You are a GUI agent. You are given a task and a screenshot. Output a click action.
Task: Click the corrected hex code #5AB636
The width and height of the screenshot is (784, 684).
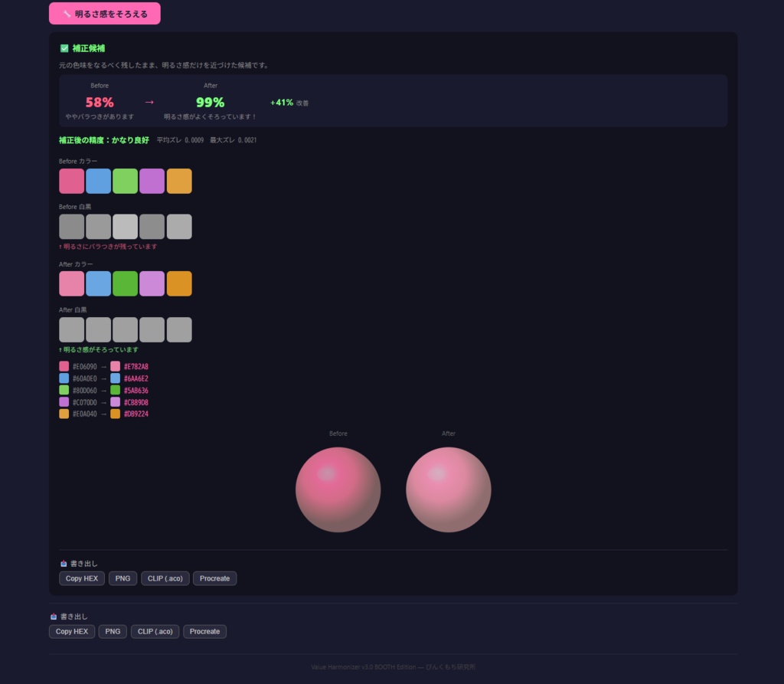(136, 391)
